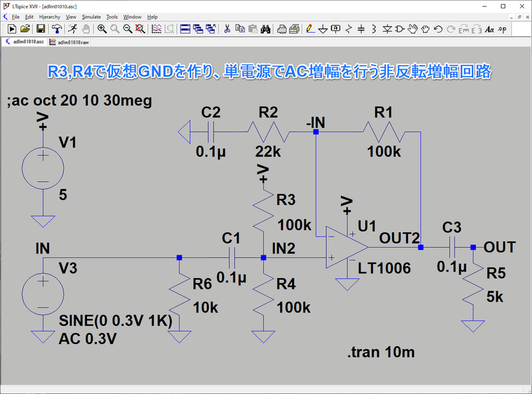This screenshot has width=532, height=394.
Task: Open the Hierarchy menu
Action: pyautogui.click(x=50, y=17)
